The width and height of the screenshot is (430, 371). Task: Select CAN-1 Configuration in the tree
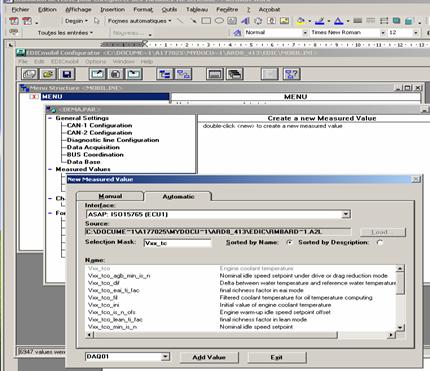point(99,125)
